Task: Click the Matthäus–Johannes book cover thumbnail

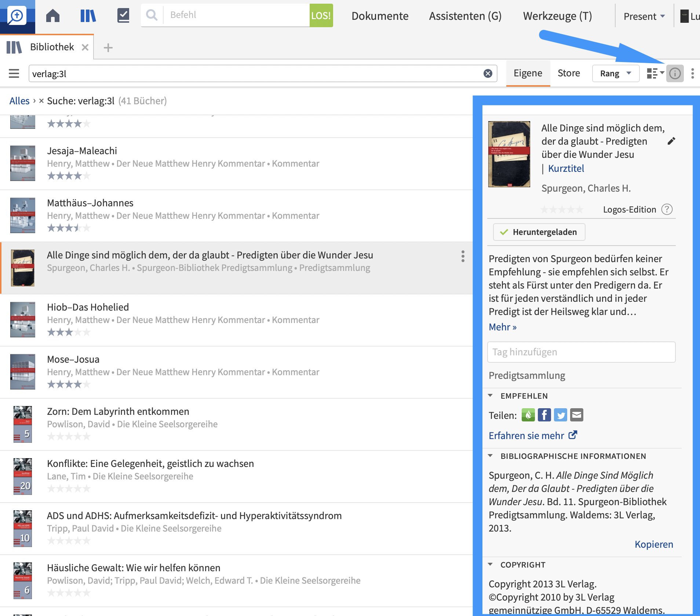Action: [23, 215]
